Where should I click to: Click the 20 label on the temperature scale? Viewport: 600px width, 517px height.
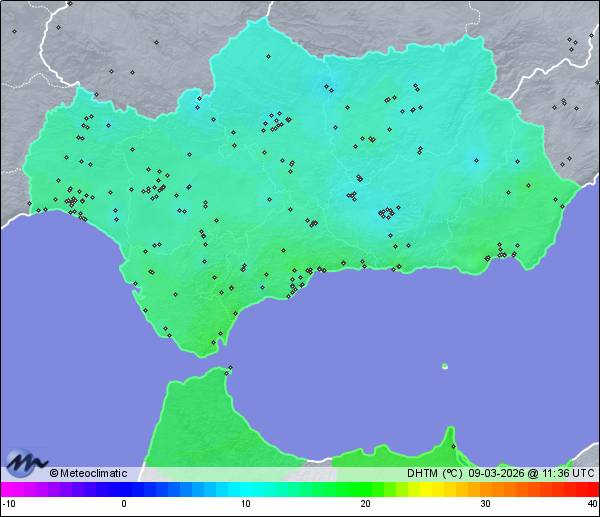pyautogui.click(x=365, y=504)
